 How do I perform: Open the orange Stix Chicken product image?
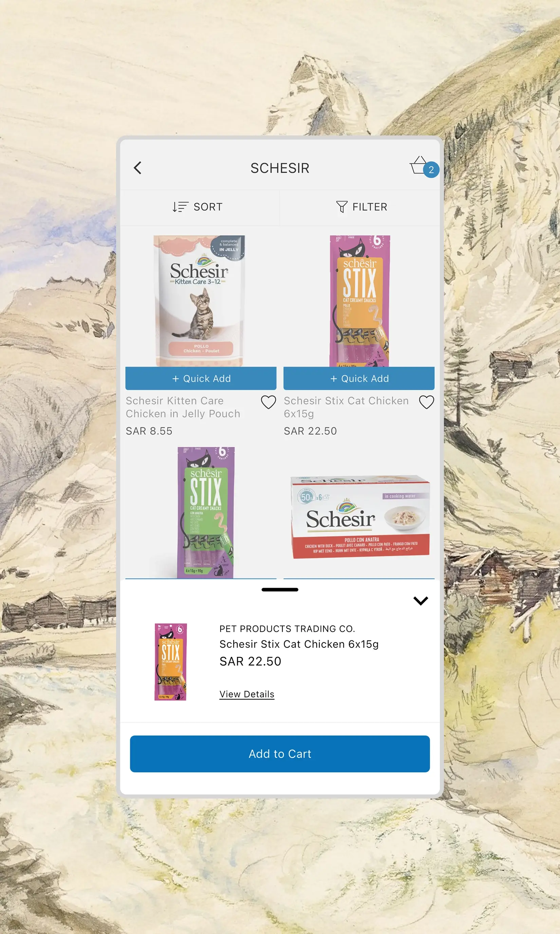(359, 301)
